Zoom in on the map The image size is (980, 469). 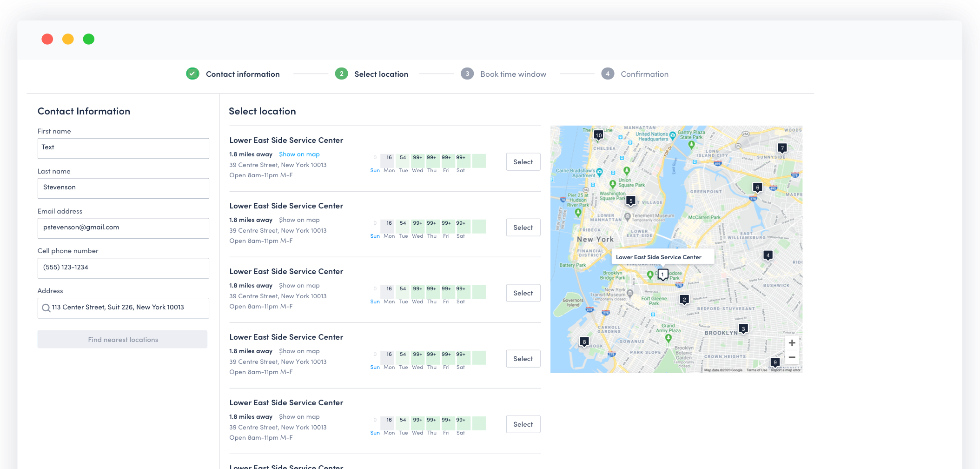click(x=792, y=343)
